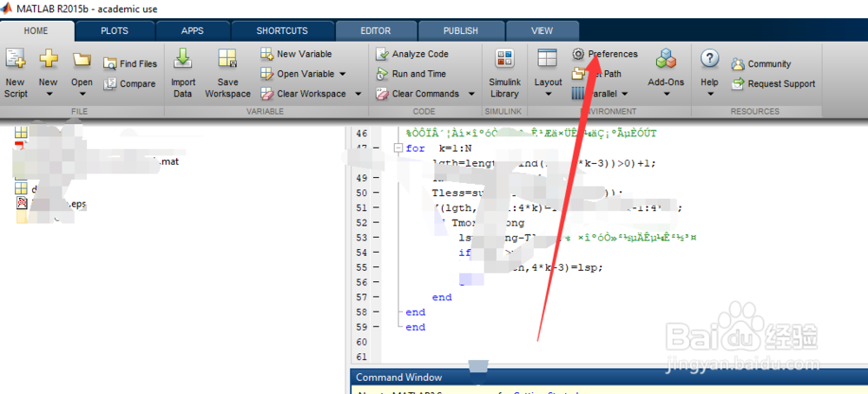The height and width of the screenshot is (394, 868).
Task: Click Set Path folder icon
Action: [x=578, y=74]
